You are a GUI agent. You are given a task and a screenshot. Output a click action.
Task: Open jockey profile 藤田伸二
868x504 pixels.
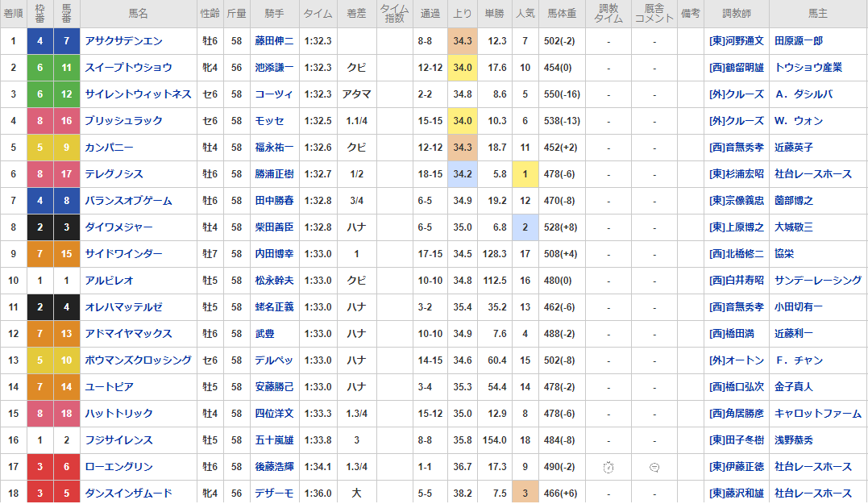click(274, 41)
